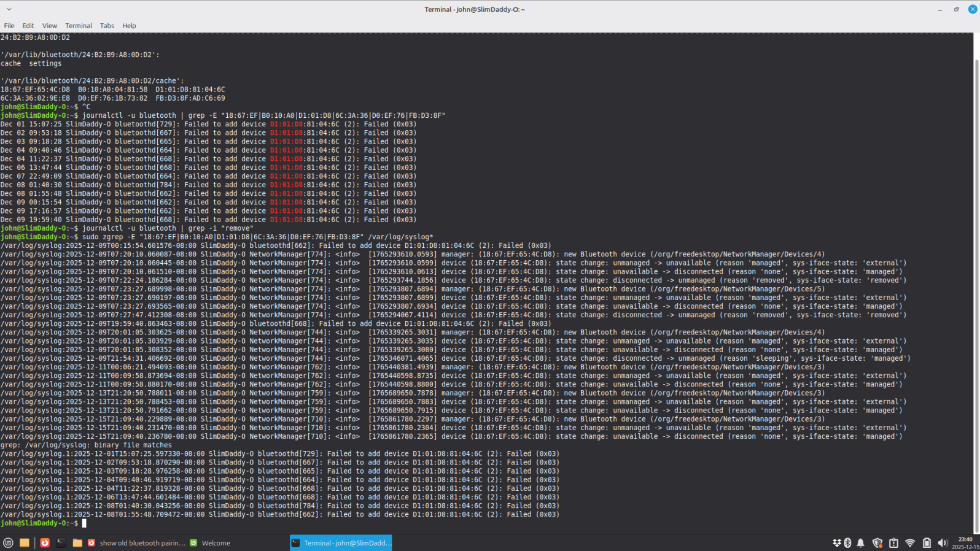
Task: Launch terminal from the panel launcher
Action: click(61, 543)
